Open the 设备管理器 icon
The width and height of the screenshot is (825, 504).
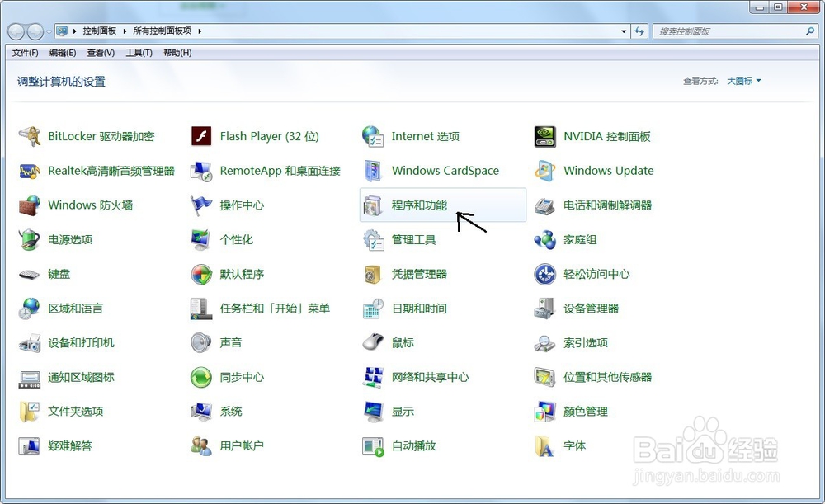click(544, 309)
